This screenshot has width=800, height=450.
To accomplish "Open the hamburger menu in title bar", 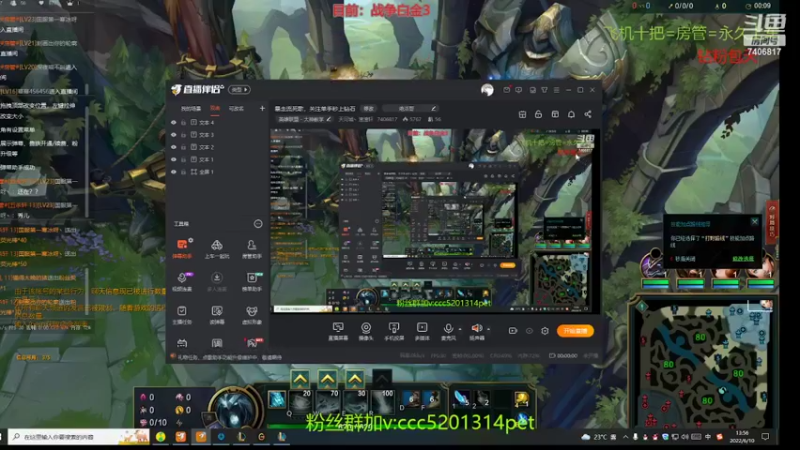I will tap(557, 90).
